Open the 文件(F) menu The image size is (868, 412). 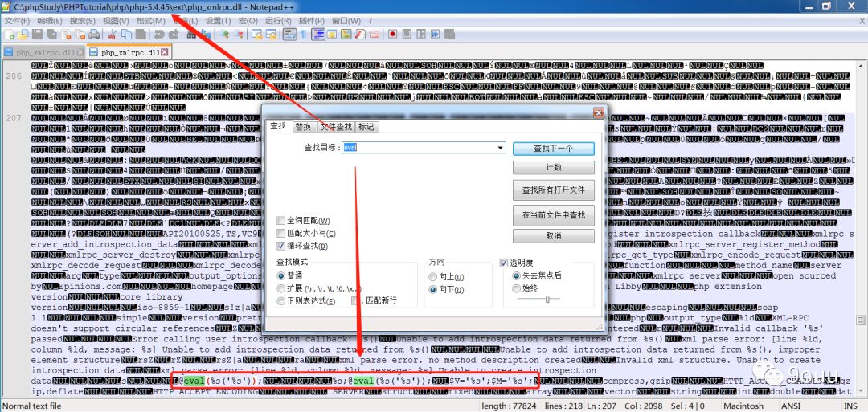(17, 20)
